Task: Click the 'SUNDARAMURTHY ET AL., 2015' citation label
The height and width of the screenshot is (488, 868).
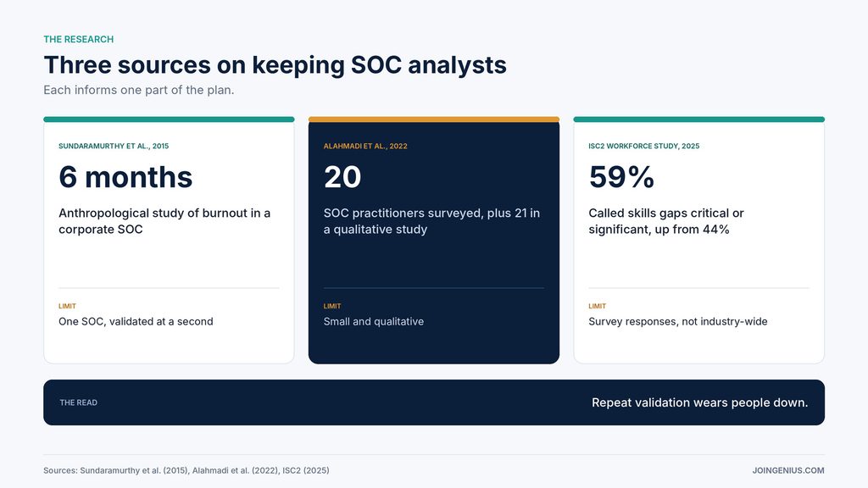Action: 114,146
